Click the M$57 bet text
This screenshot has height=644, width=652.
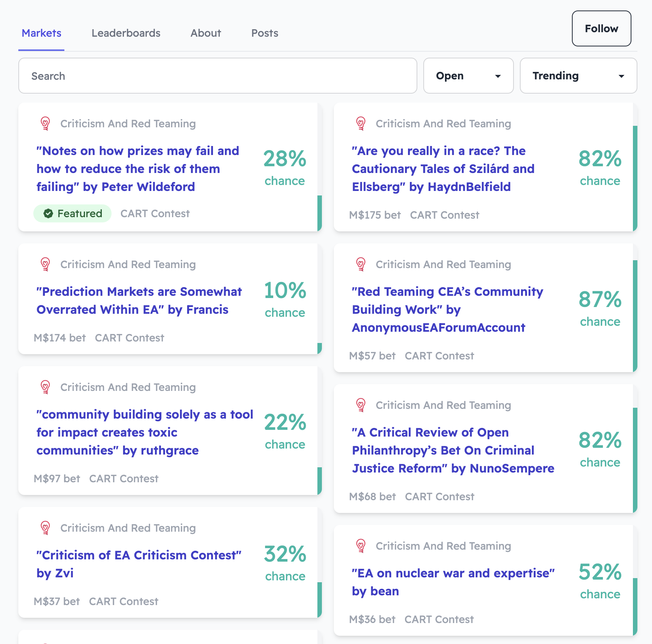(x=372, y=356)
